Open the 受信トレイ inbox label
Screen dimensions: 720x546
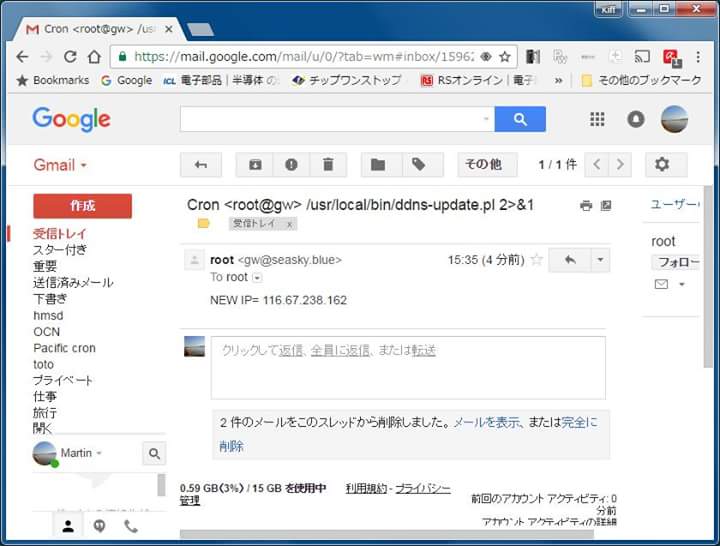(59, 234)
